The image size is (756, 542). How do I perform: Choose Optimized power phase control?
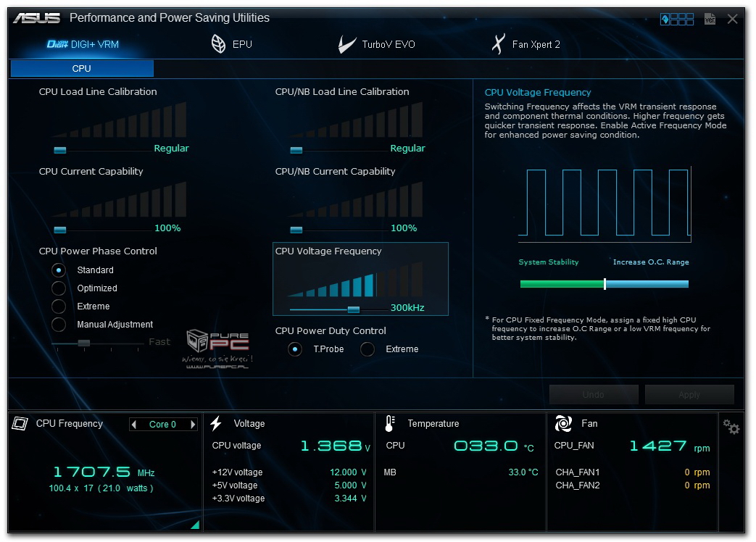click(x=59, y=288)
